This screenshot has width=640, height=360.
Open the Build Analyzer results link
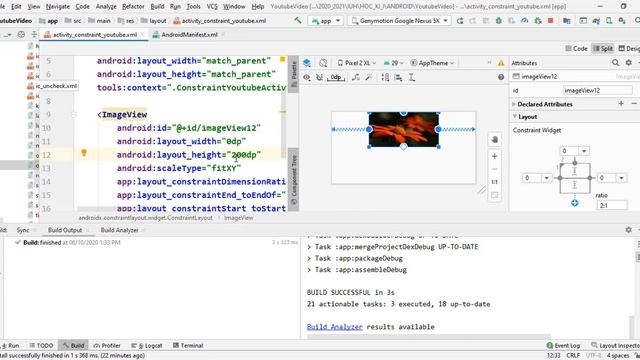click(x=335, y=327)
